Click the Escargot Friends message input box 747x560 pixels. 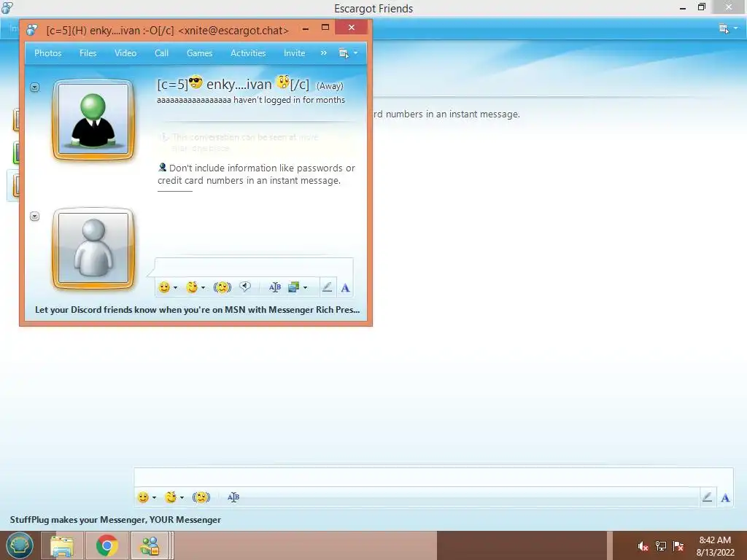tap(433, 477)
